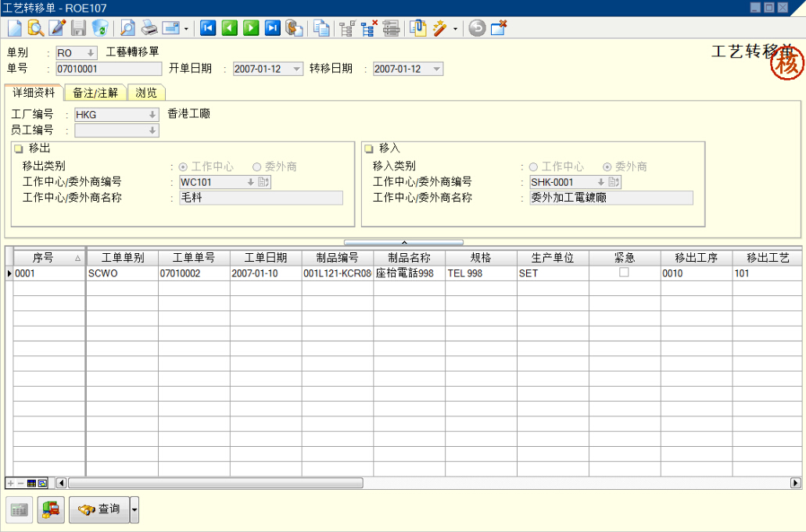Viewport: 806px width, 532px height.
Task: Open the dropdown arrow beside 查询
Action: tap(134, 509)
